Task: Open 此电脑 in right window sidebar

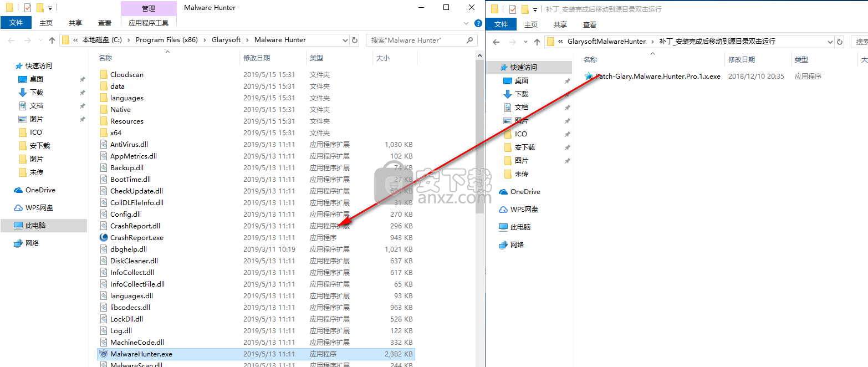Action: pos(515,227)
